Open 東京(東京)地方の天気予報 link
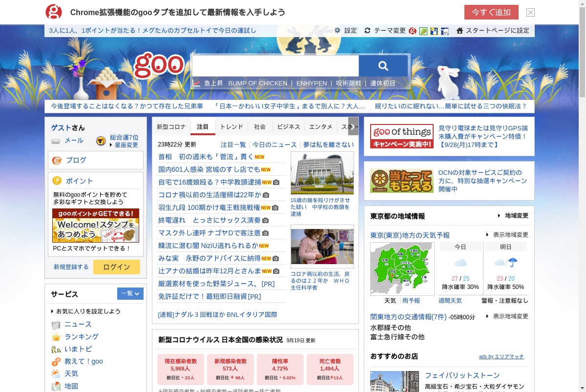This screenshot has height=392, width=586. [410, 235]
